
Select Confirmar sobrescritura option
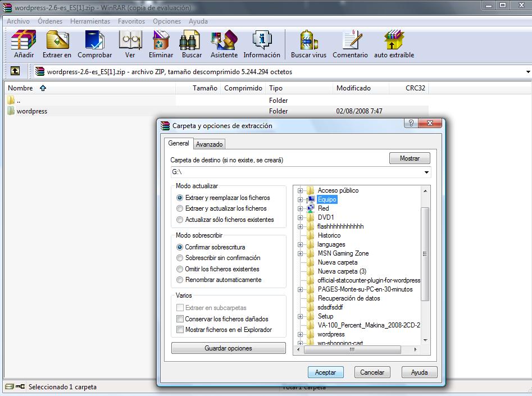(180, 247)
